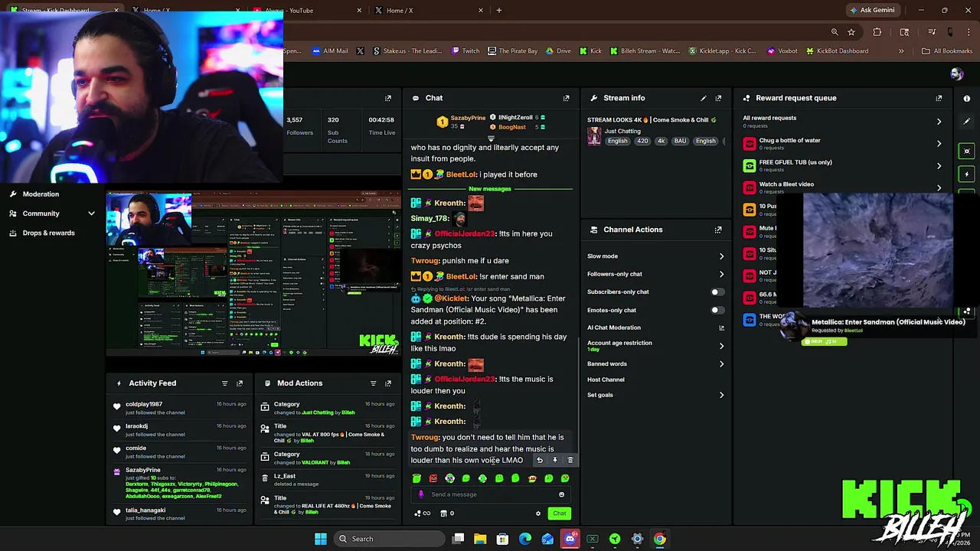The height and width of the screenshot is (551, 980).
Task: Open Moderation in the left sidebar
Action: tap(41, 194)
